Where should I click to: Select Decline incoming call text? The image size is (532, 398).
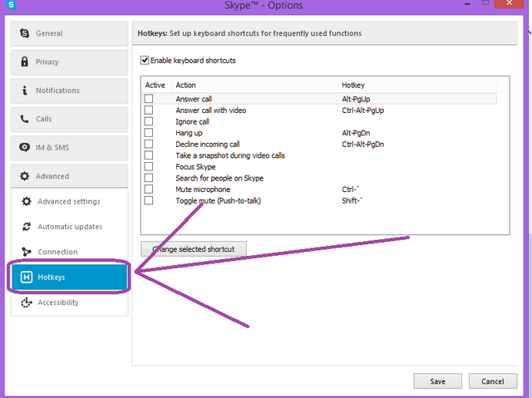(208, 144)
